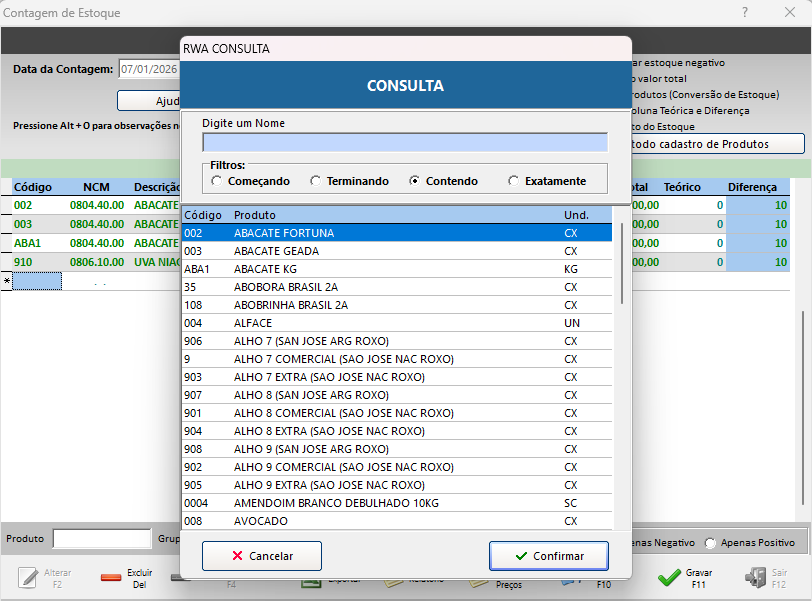Enable the Apenas Positivo radio option

(x=711, y=543)
